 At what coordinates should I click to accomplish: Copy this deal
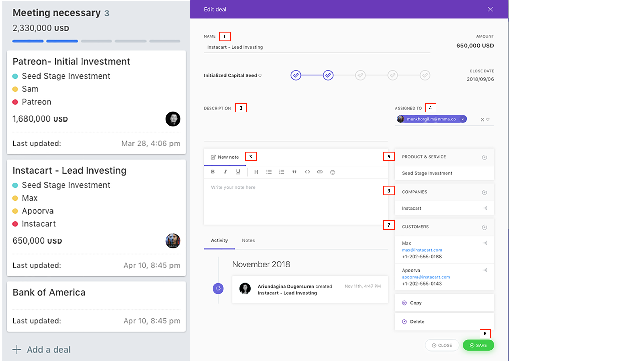point(444,303)
